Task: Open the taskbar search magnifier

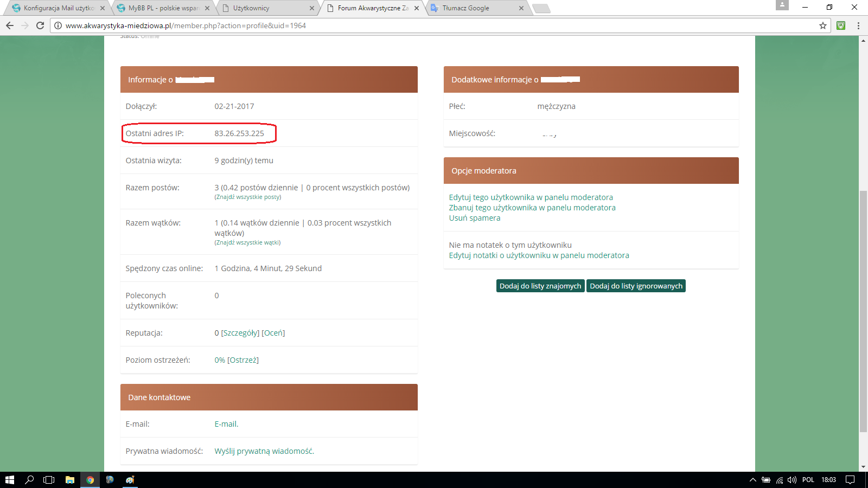Action: point(29,480)
